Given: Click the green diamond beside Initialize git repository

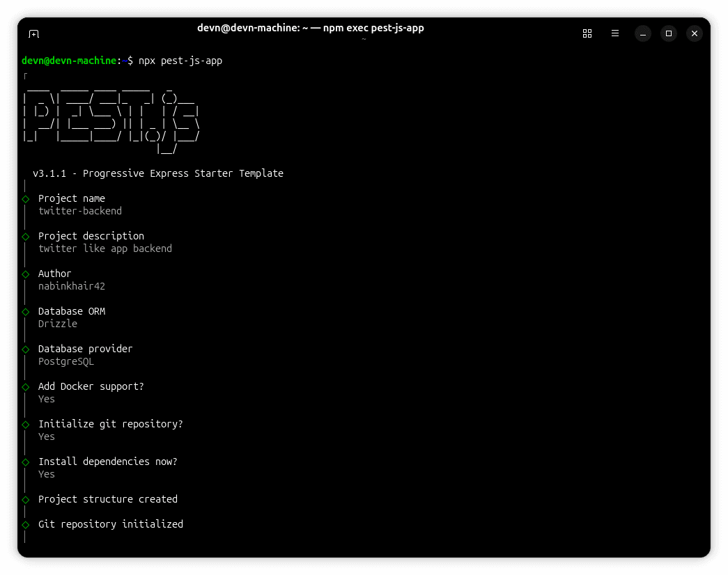Looking at the screenshot, I should [26, 425].
